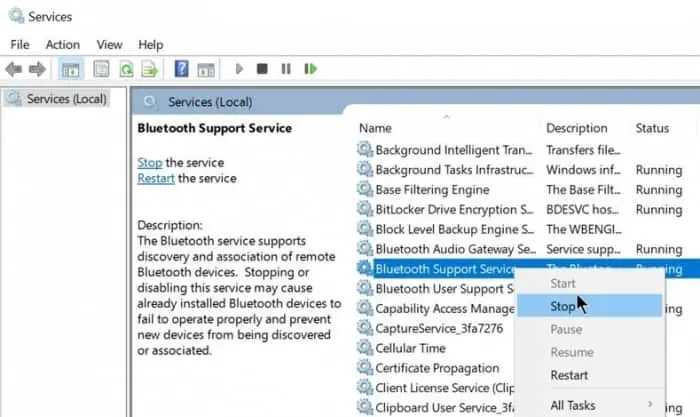Click gear icon of Background Tasks Infrastructure row
Viewport: 700px width, 417px height.
point(365,169)
